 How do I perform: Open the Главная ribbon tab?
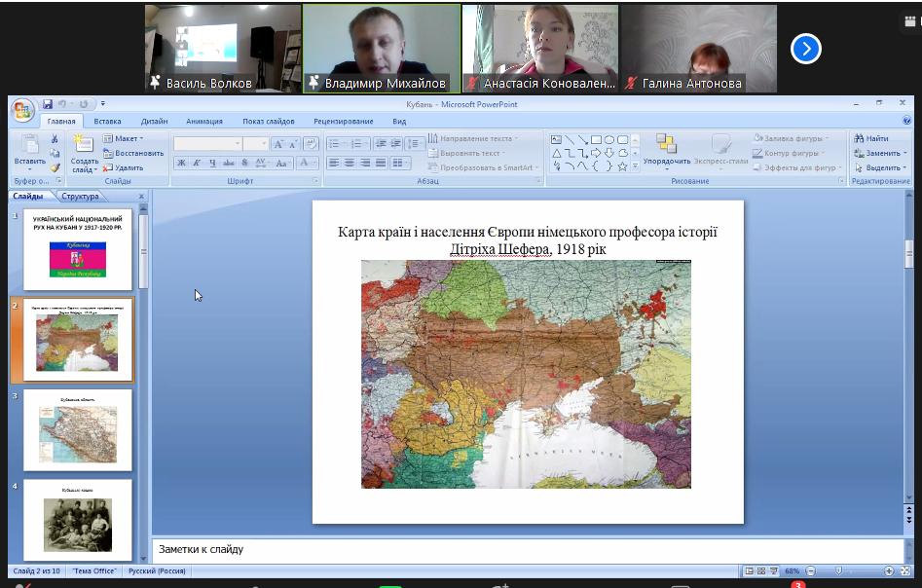[61, 121]
